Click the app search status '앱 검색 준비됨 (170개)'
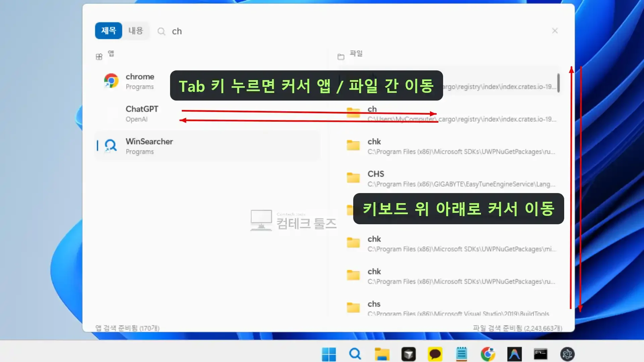 (127, 328)
